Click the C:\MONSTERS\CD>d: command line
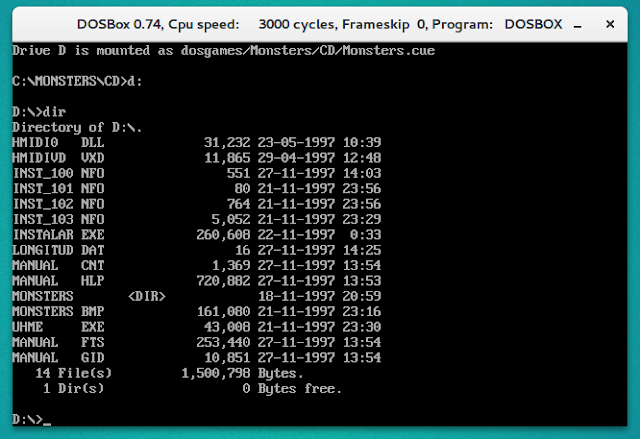Viewport: 640px width, 439px height. click(x=77, y=81)
